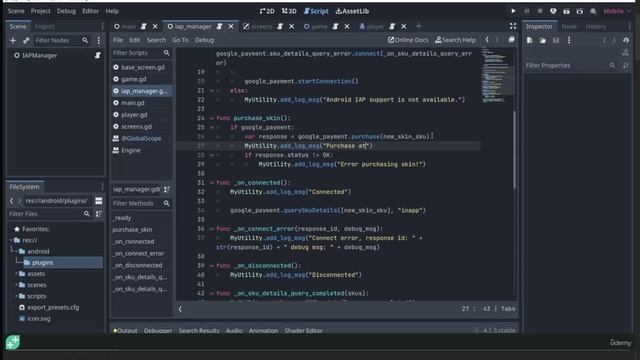The height and width of the screenshot is (360, 640).
Task: Fold the else block at line 21
Action: point(211,91)
